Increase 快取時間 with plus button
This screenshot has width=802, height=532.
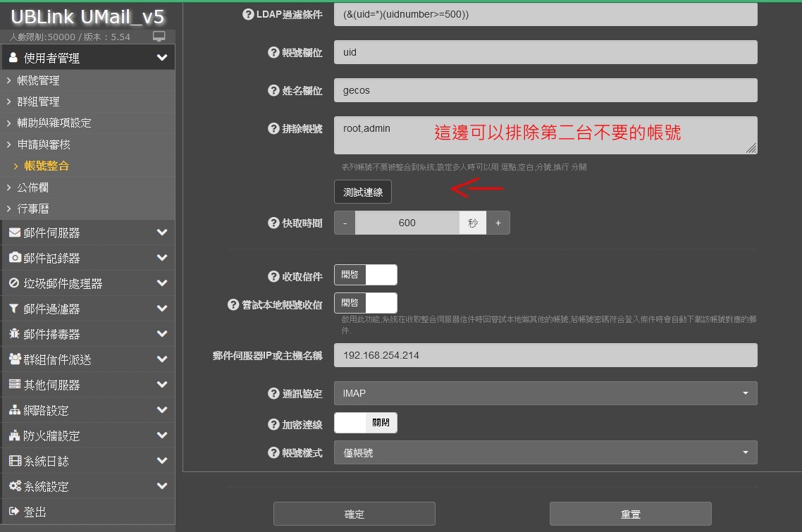point(498,223)
